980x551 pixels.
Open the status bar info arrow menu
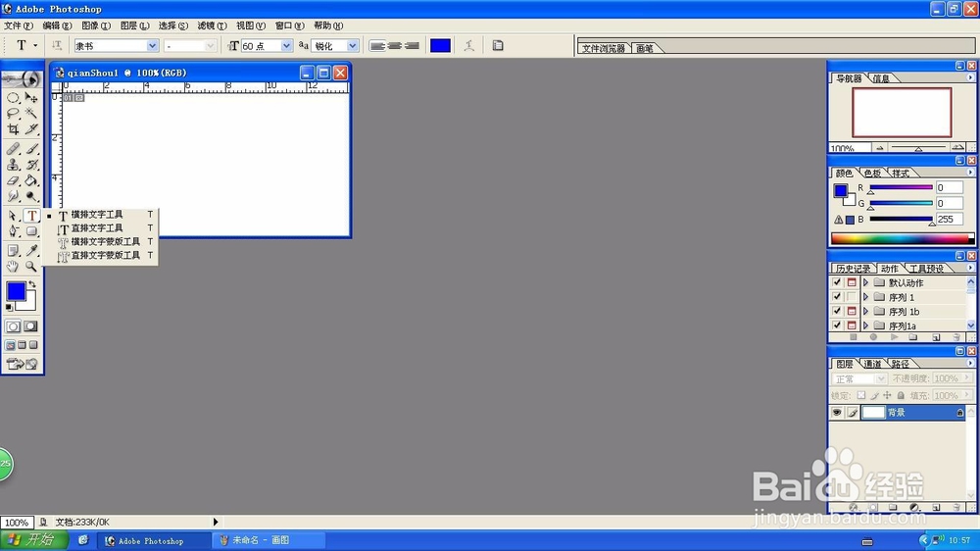(x=216, y=522)
